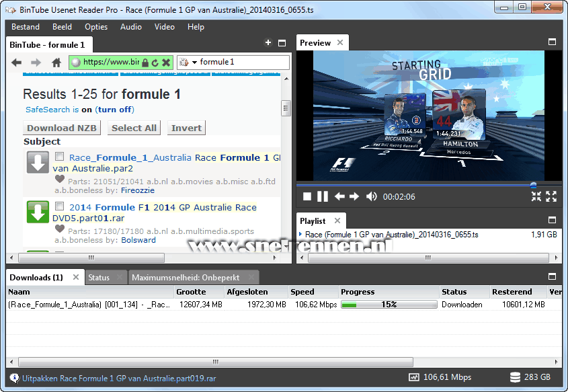The height and width of the screenshot is (392, 568).
Task: Open the Audio menu
Action: [x=131, y=27]
